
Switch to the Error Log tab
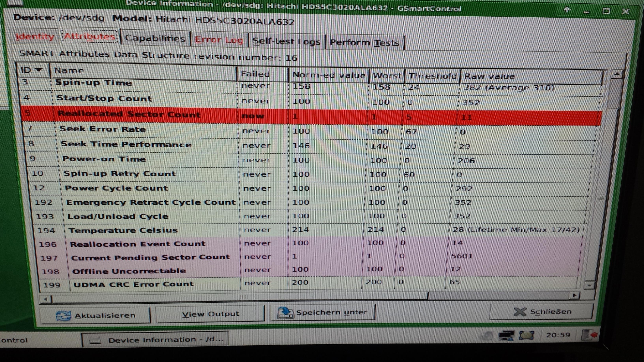219,40
